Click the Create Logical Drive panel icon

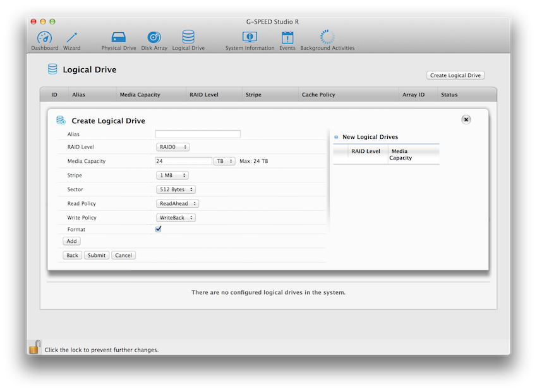pyautogui.click(x=61, y=120)
